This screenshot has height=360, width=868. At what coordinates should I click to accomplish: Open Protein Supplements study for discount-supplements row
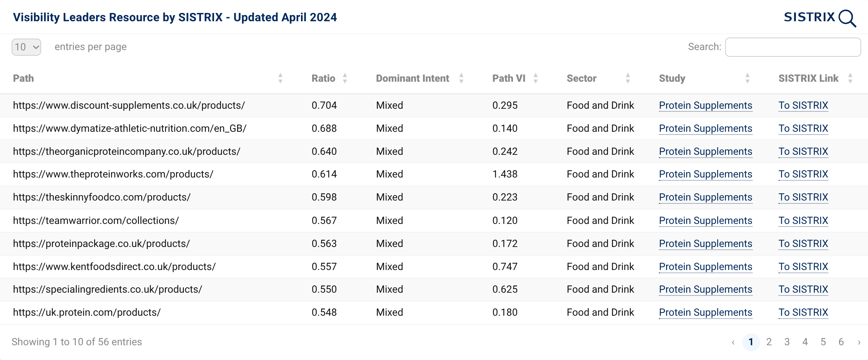coord(705,105)
